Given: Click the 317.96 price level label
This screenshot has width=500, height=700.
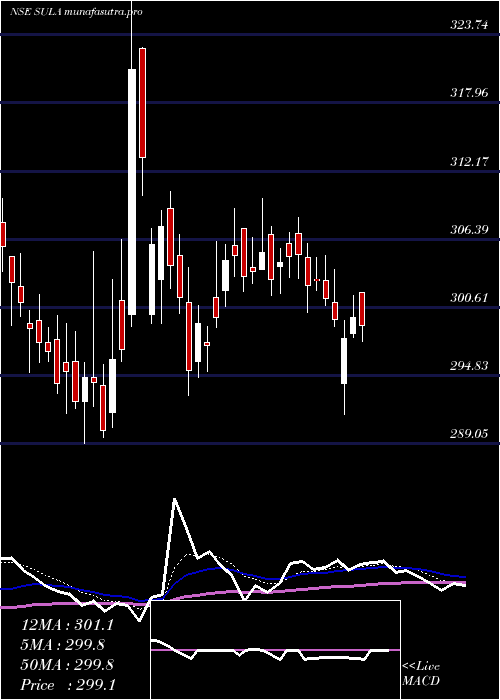Looking at the screenshot, I should pyautogui.click(x=469, y=93).
